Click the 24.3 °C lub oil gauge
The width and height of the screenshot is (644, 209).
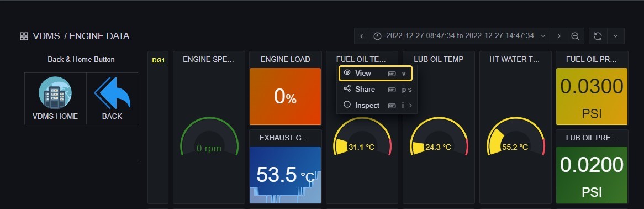click(439, 137)
